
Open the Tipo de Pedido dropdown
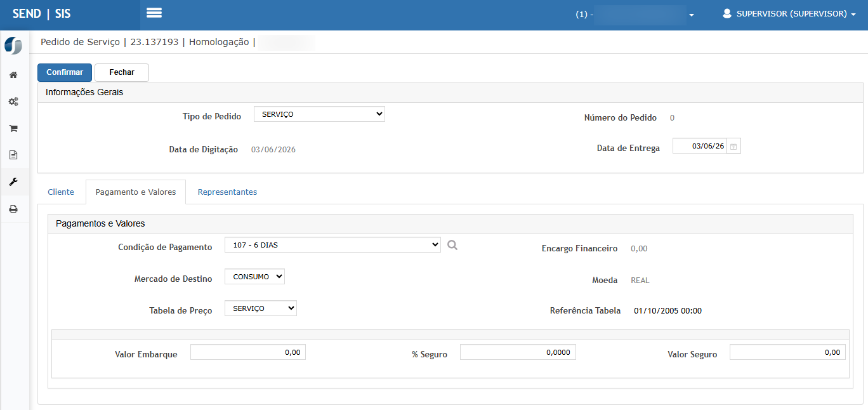[x=319, y=114]
